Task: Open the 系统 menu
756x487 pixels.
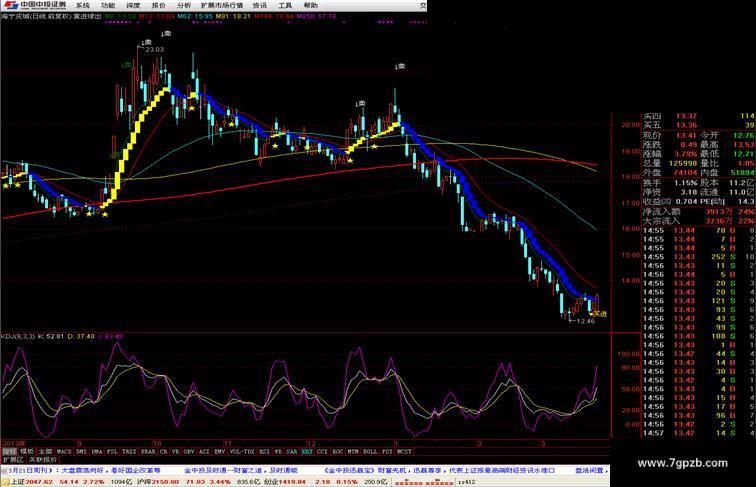Action: pyautogui.click(x=83, y=5)
